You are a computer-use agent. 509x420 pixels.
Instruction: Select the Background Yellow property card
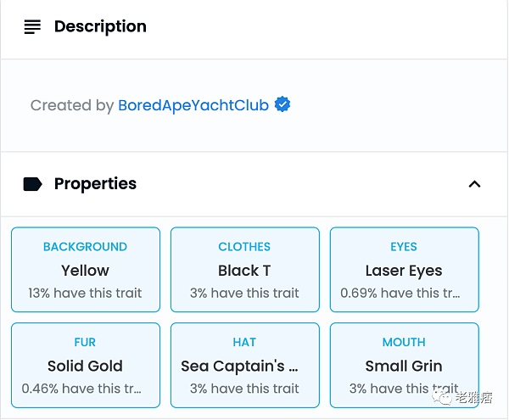pos(85,270)
